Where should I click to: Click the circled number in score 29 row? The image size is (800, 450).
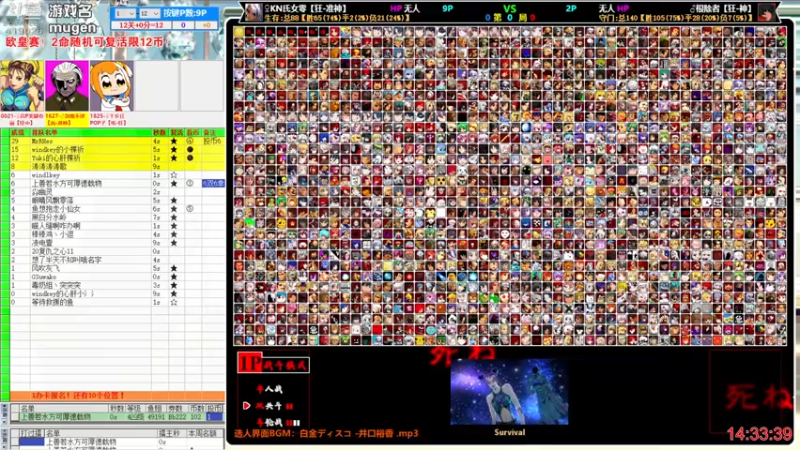(x=190, y=141)
